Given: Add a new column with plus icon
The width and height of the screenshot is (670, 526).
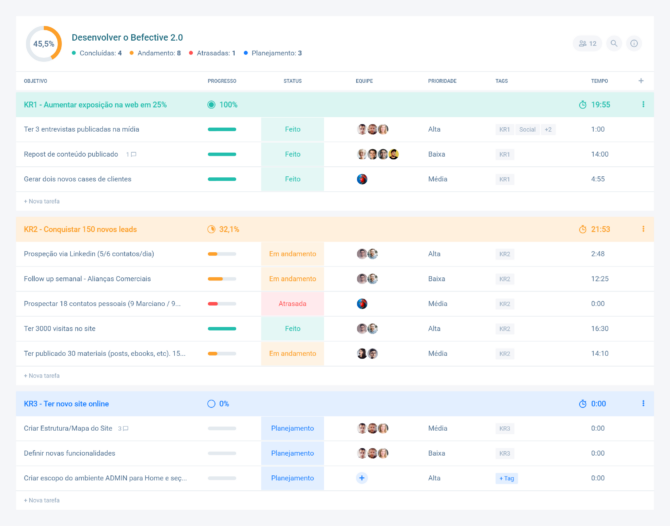Looking at the screenshot, I should coord(641,80).
